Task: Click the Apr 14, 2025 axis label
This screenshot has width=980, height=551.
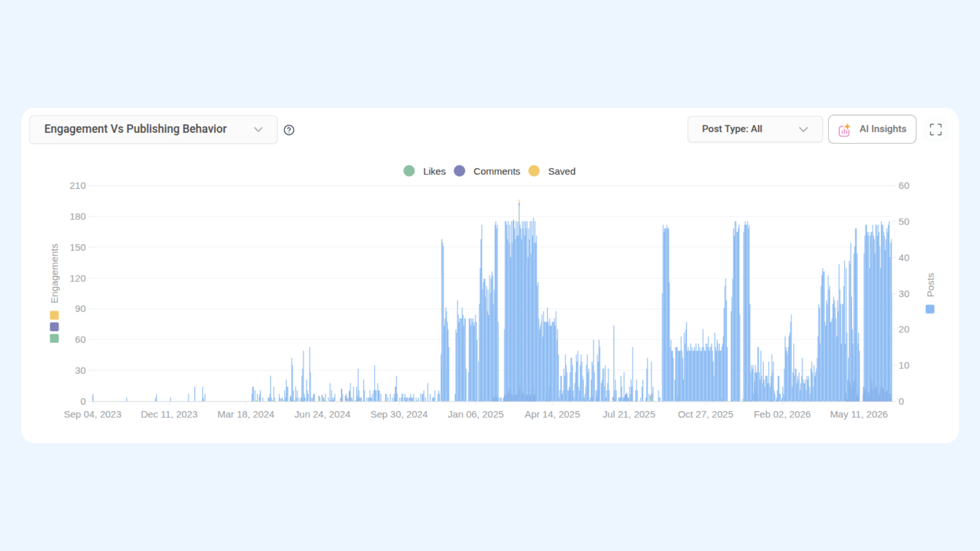Action: coord(552,415)
